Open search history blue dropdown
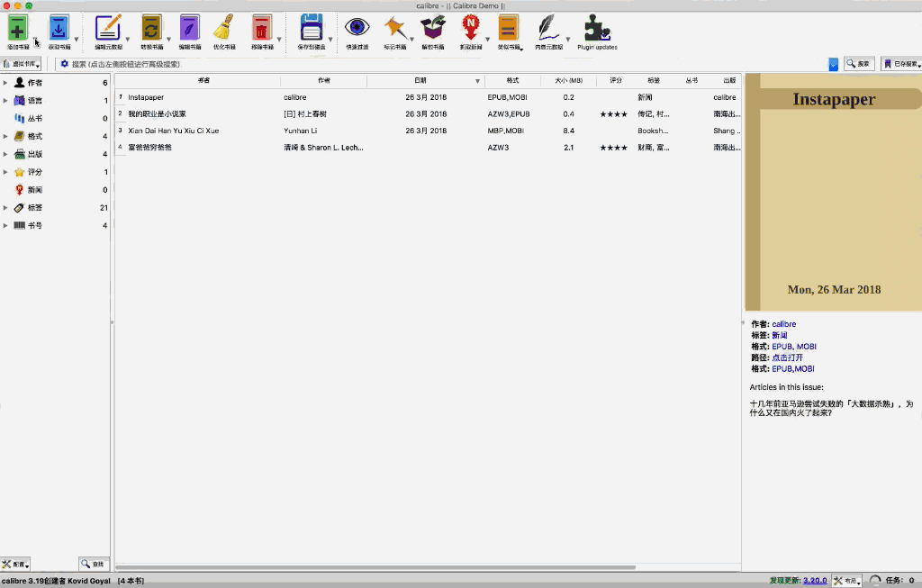Viewport: 922px width, 588px height. [x=833, y=64]
